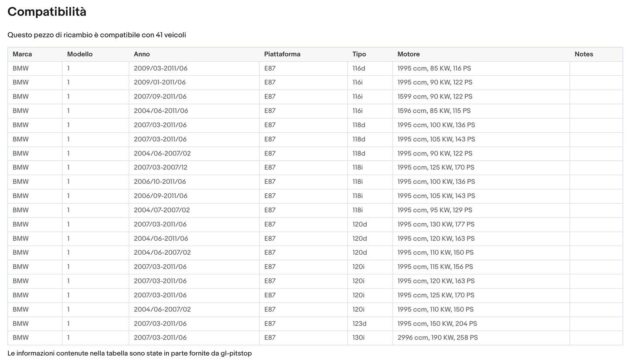The height and width of the screenshot is (364, 630).
Task: Click the Motore column header
Action: (409, 54)
